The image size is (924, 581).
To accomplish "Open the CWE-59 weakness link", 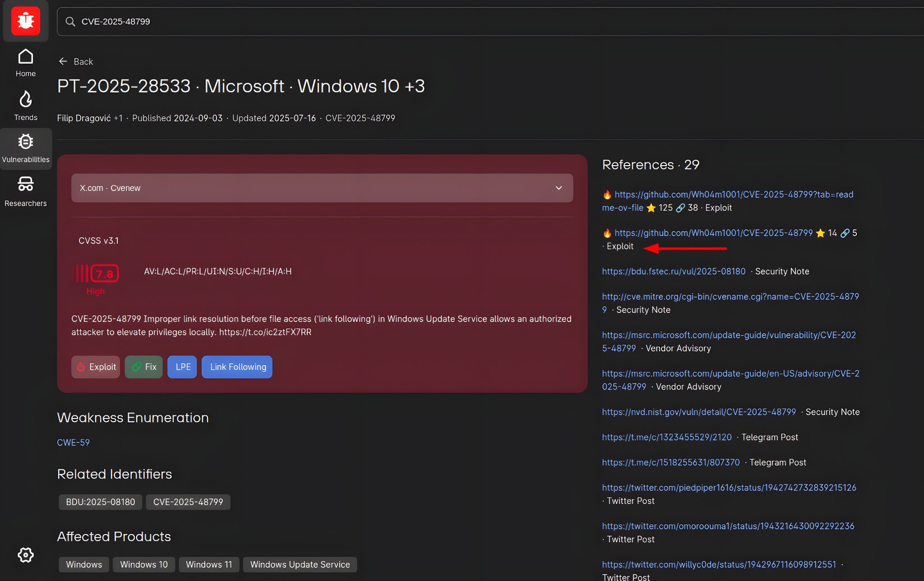I will (x=73, y=442).
